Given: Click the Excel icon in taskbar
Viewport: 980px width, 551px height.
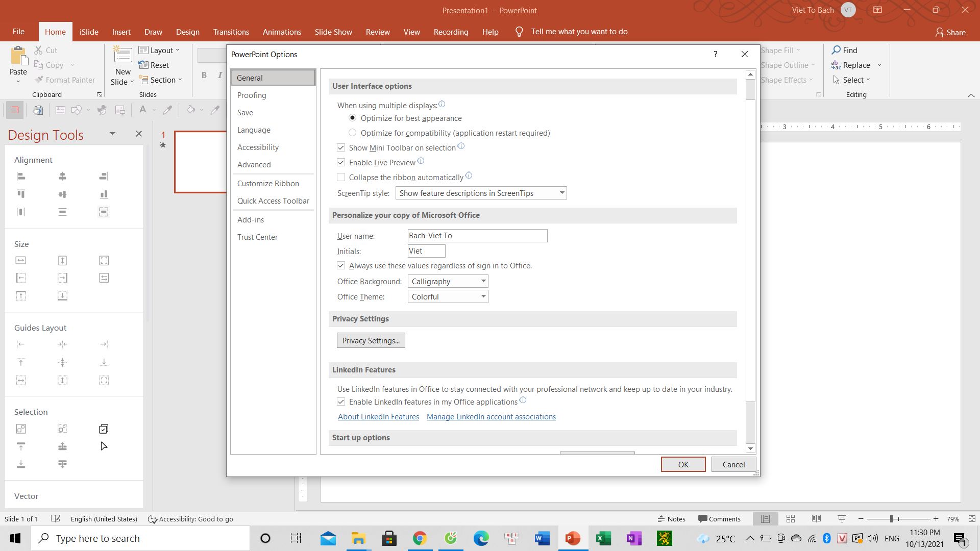Looking at the screenshot, I should click(603, 538).
